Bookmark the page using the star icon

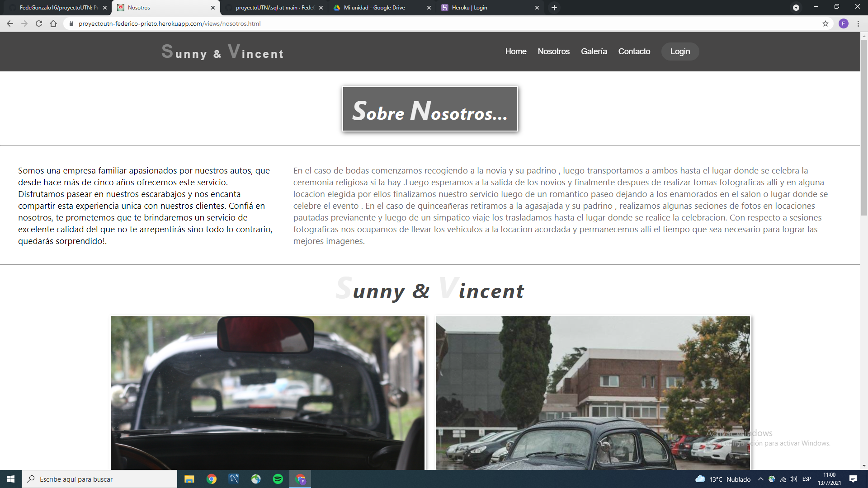click(x=826, y=23)
